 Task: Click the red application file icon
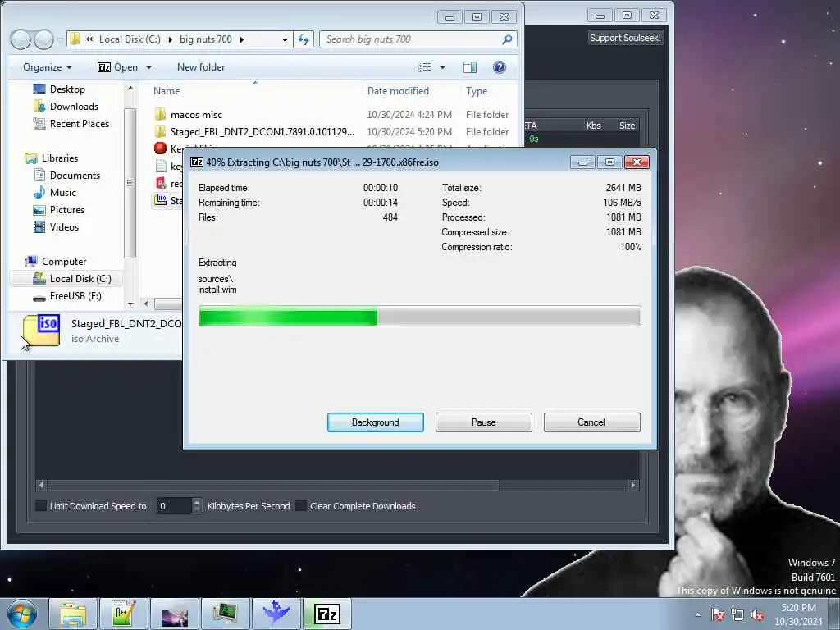pos(160,148)
